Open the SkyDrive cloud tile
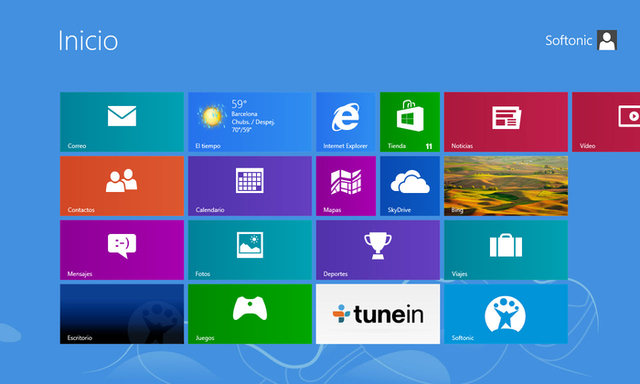This screenshot has height=384, width=640. pos(410,186)
